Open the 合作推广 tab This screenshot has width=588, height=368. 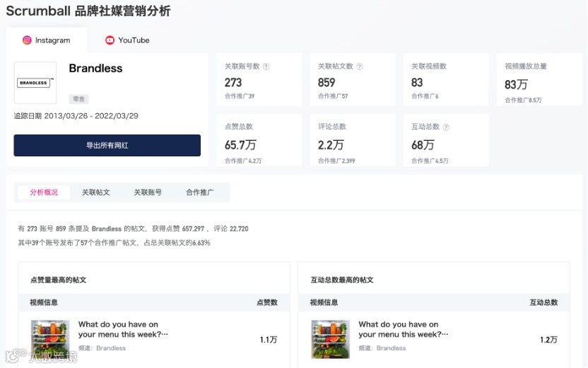click(200, 192)
